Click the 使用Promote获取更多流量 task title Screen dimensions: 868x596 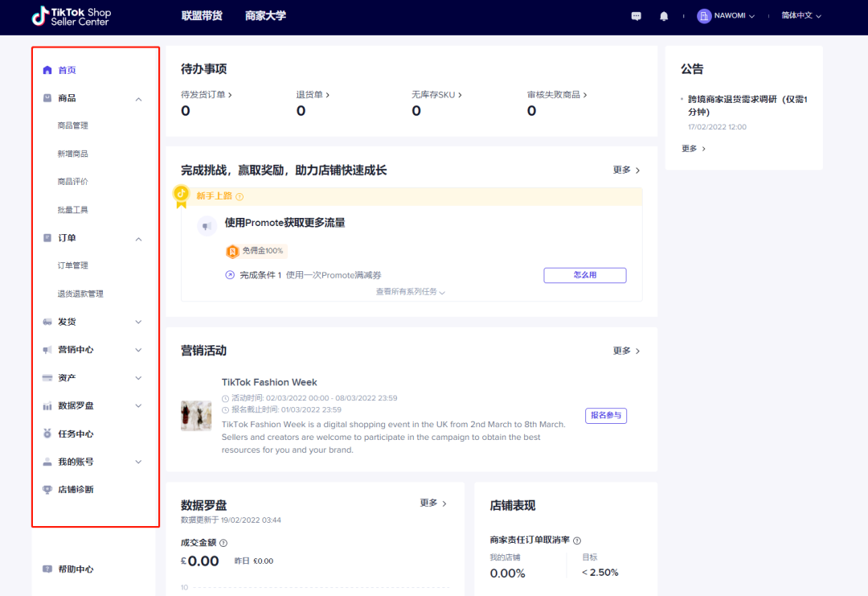[285, 223]
